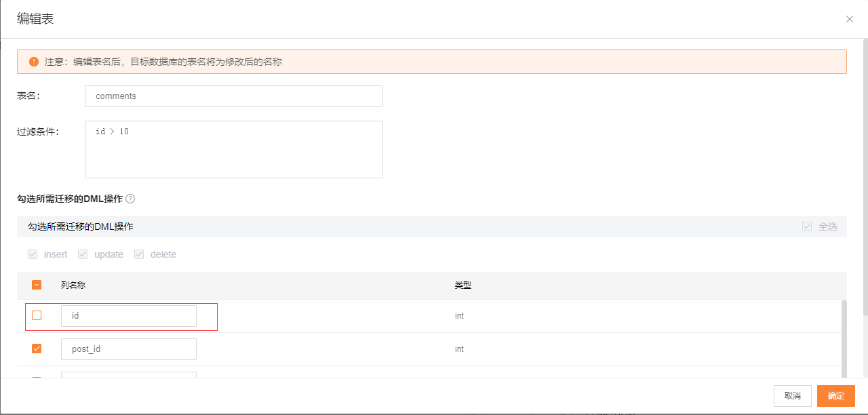Edit the 表名 field containing comments
The image size is (868, 415).
coord(234,96)
